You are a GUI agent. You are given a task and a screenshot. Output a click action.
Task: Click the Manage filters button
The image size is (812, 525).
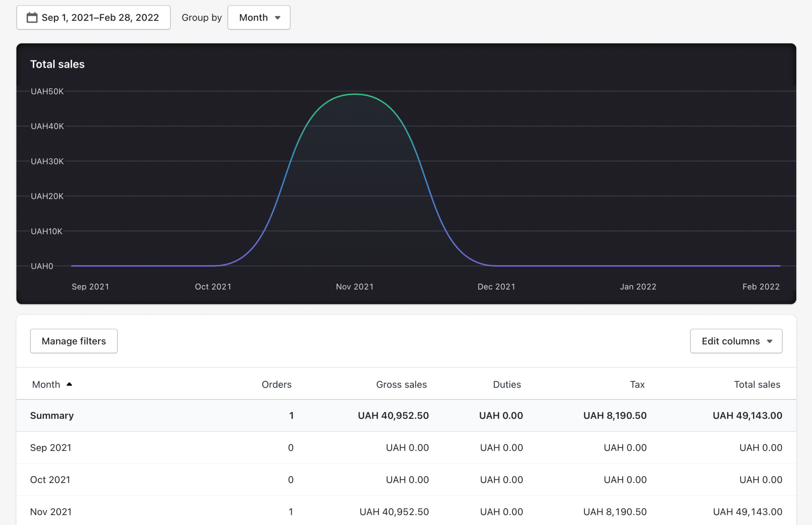(73, 341)
